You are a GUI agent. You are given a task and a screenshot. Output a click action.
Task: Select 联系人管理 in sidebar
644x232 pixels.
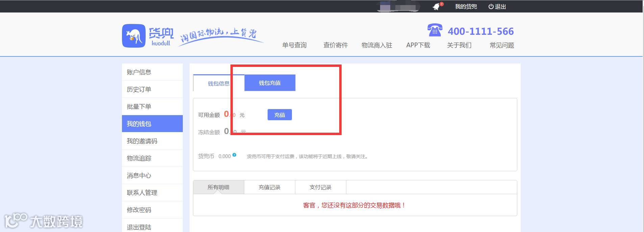(152, 192)
